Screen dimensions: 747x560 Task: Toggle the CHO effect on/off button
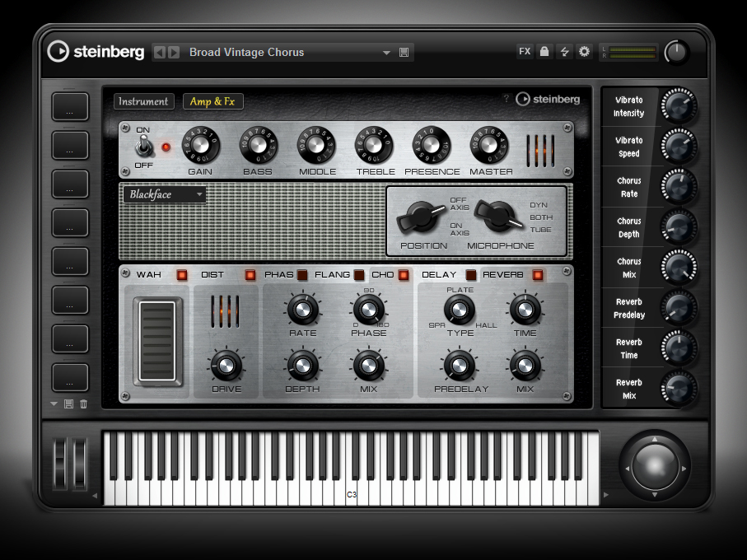[404, 275]
